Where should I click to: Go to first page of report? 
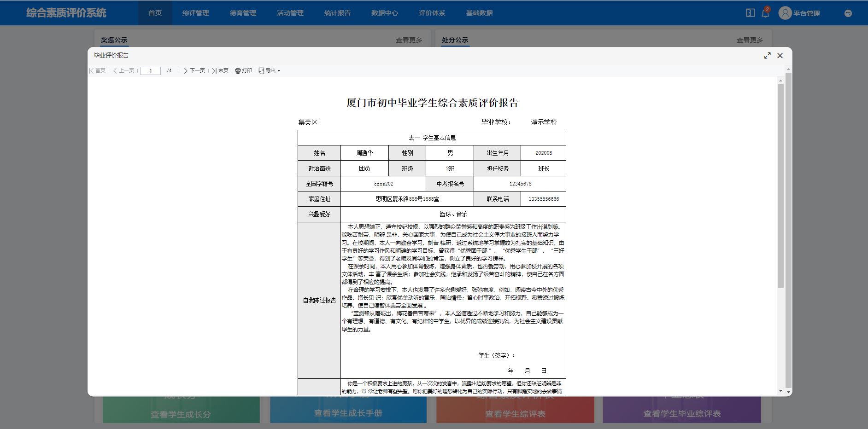click(97, 71)
